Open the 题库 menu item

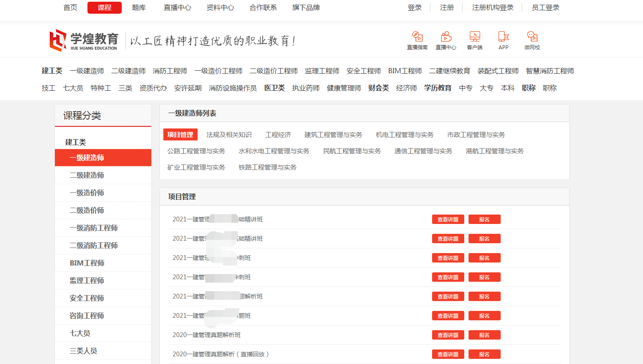(138, 8)
